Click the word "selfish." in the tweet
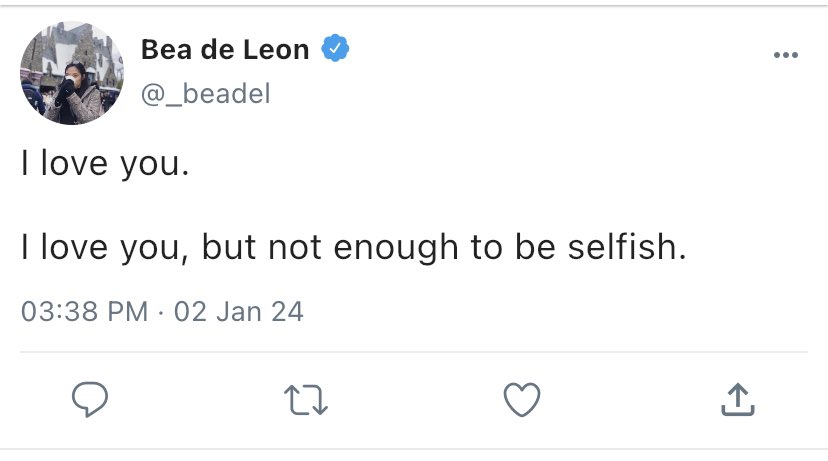Viewport: 828px width, 461px height. (x=627, y=247)
